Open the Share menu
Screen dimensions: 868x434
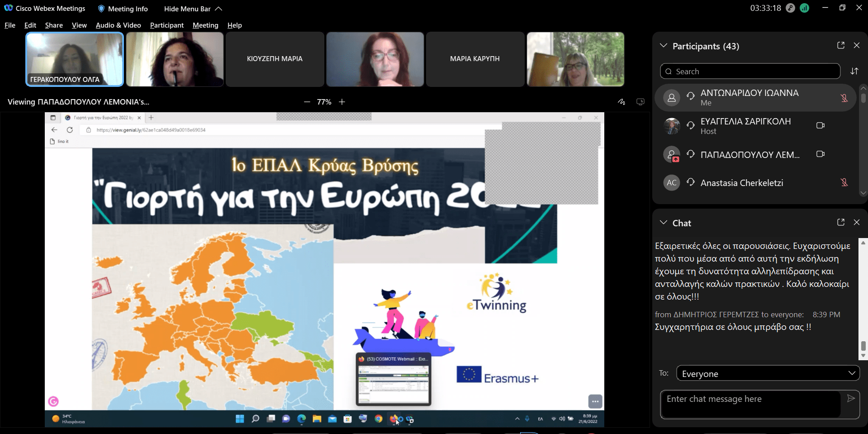click(54, 25)
